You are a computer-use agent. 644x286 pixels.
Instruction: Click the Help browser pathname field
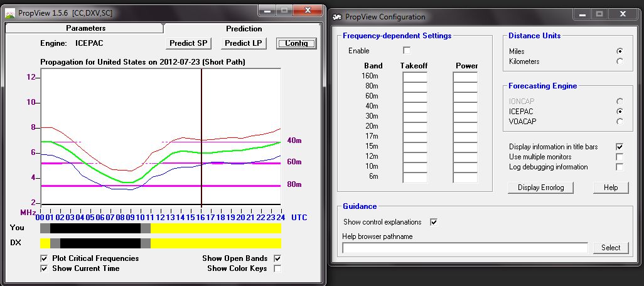tap(464, 248)
